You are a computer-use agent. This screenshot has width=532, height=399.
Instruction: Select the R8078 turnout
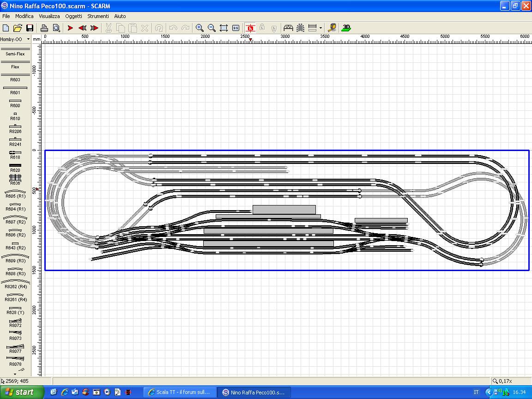(15, 361)
